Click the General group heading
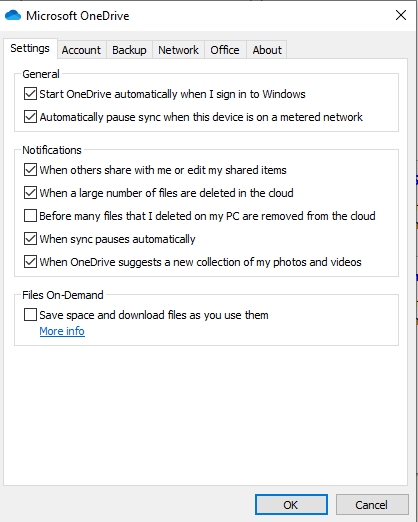 click(x=41, y=74)
